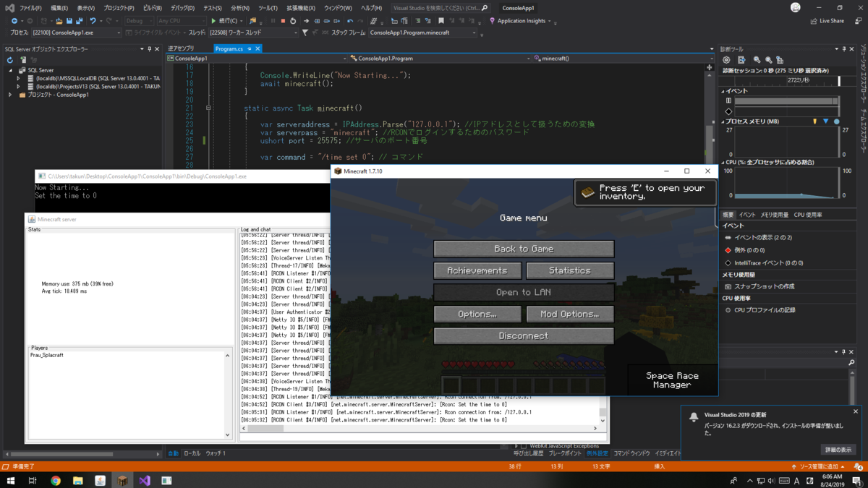Click the Restart debugging icon
The image size is (868, 488).
pyautogui.click(x=293, y=22)
